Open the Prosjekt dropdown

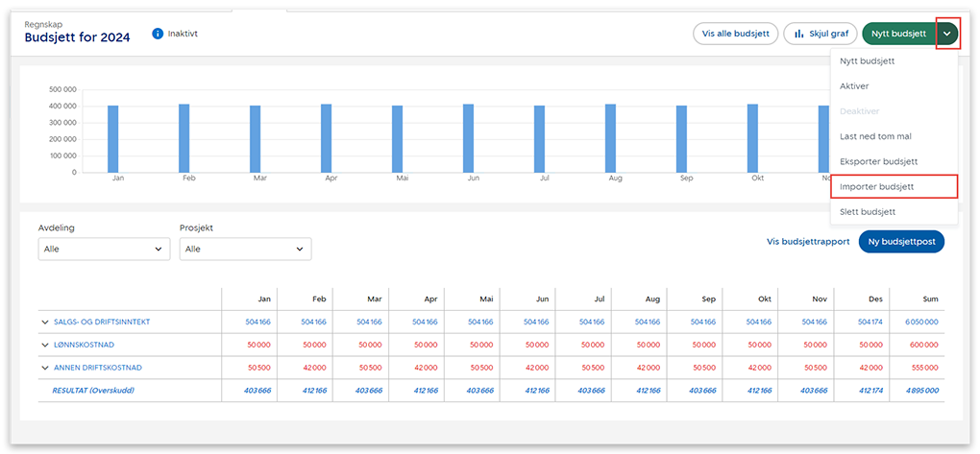point(245,249)
